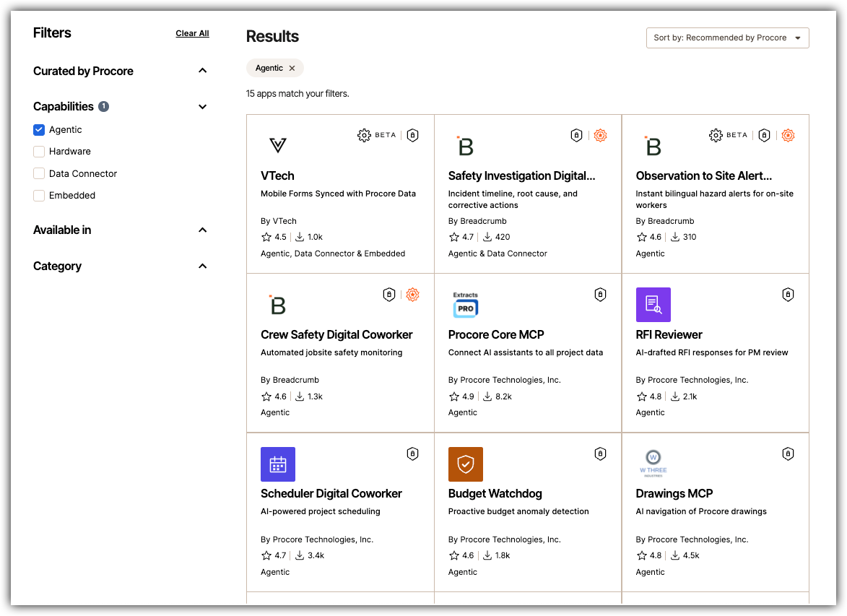847x616 pixels.
Task: Click the security shield badge on VTech card
Action: (x=413, y=135)
